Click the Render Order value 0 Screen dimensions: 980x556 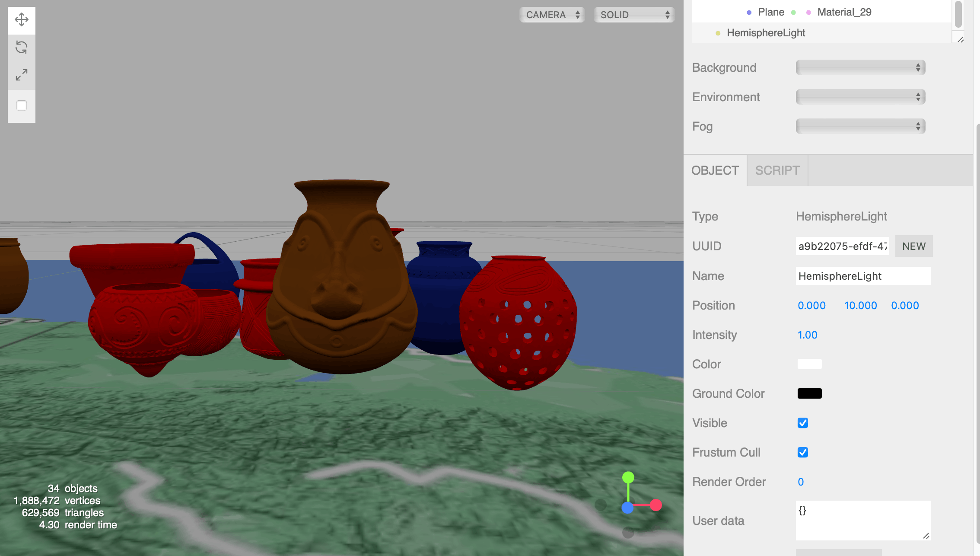coord(801,482)
